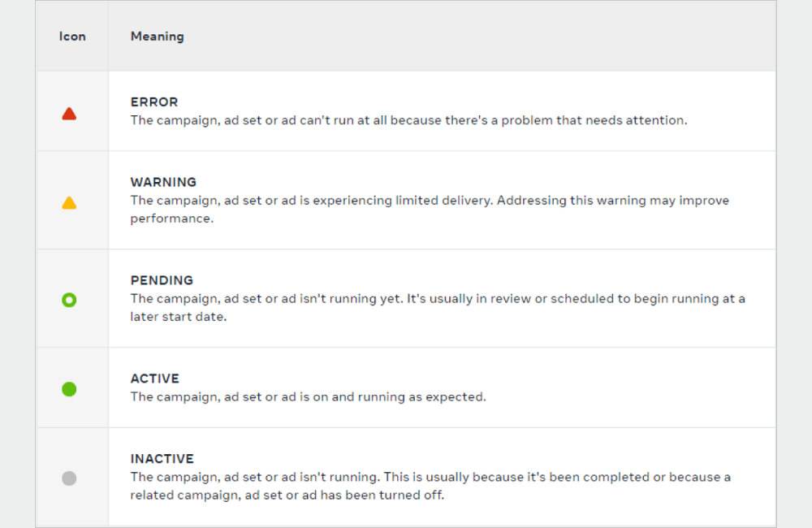The image size is (812, 528).
Task: Click the 'related campaign' line in Inactive row
Action: (x=287, y=495)
